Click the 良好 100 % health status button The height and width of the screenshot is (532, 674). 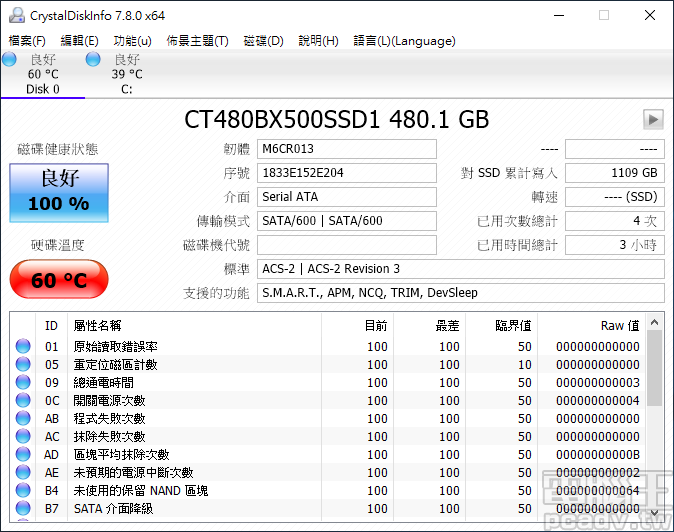(59, 193)
